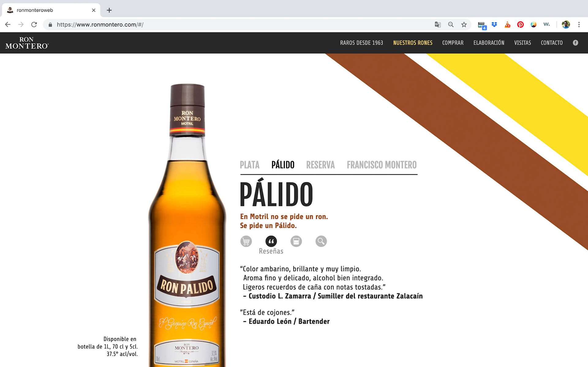Close the ronmonteroweb tab

[94, 10]
